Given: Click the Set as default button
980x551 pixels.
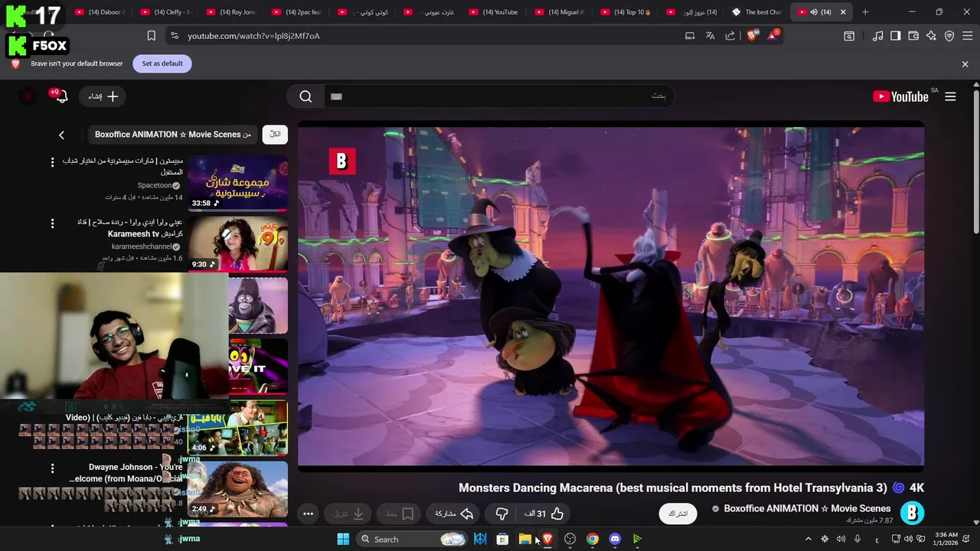Looking at the screenshot, I should coord(162,64).
